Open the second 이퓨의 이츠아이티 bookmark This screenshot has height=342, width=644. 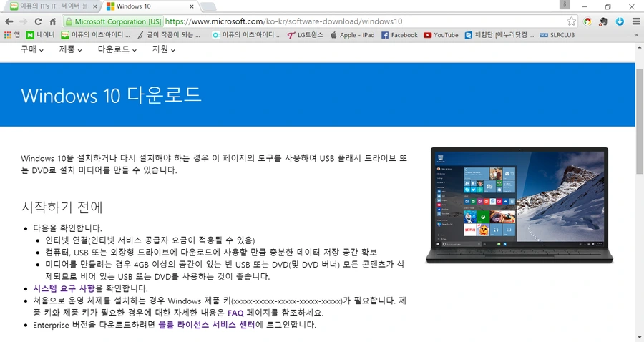[x=246, y=35]
